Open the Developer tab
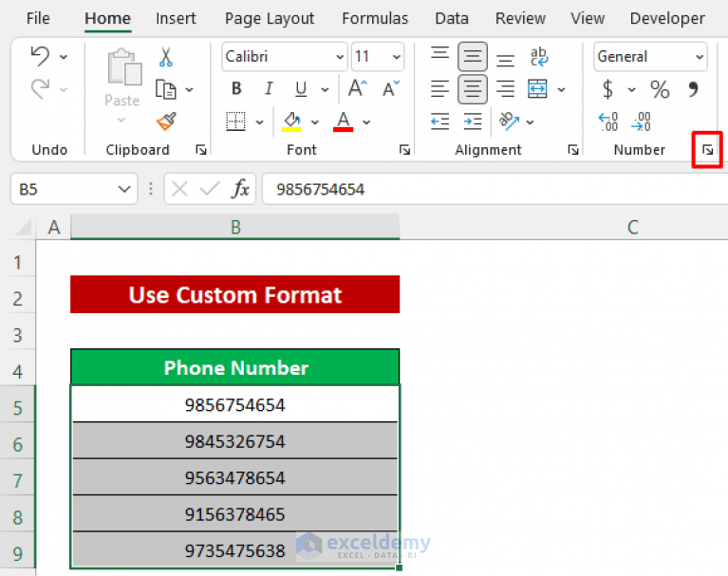728x576 pixels. 667,19
